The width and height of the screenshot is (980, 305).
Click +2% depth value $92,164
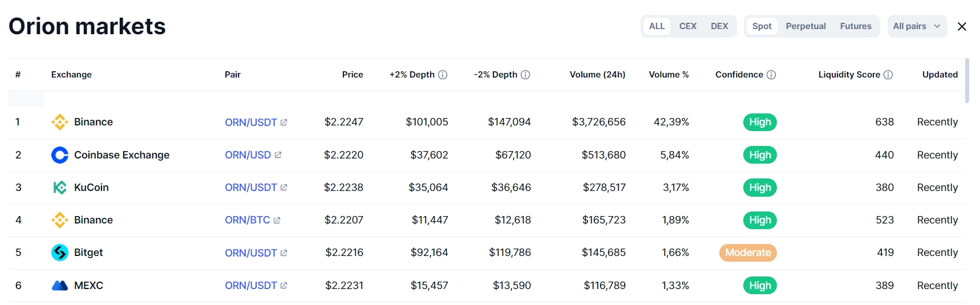[x=430, y=253]
